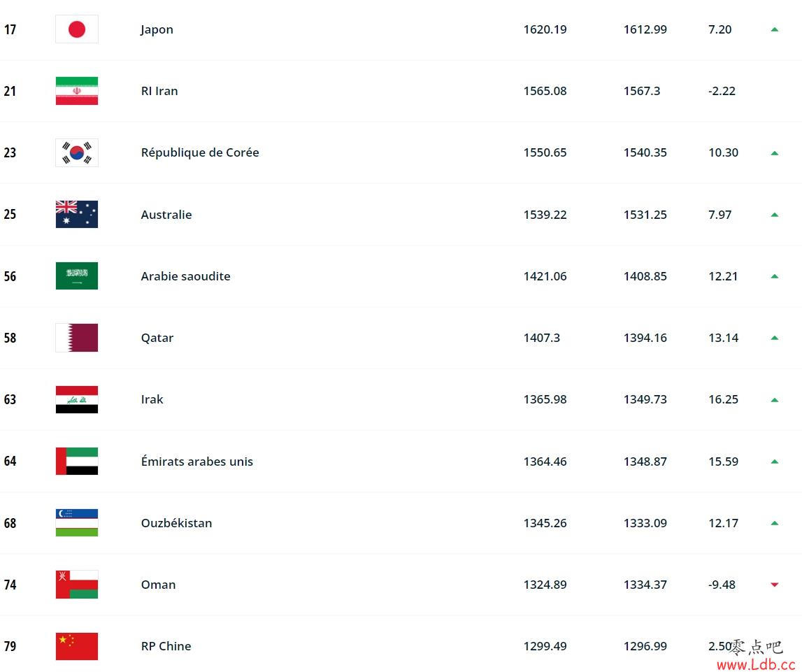This screenshot has height=672, width=802.
Task: Click the red down arrow for Oman
Action: pyautogui.click(x=774, y=585)
